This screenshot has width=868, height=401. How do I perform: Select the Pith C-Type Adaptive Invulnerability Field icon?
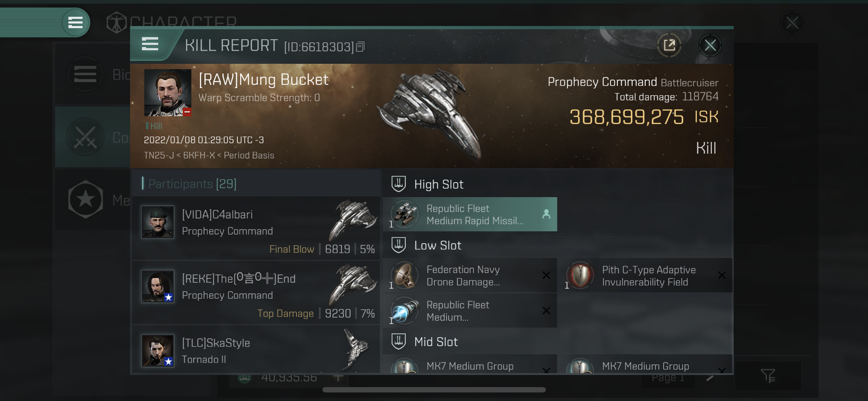point(580,275)
